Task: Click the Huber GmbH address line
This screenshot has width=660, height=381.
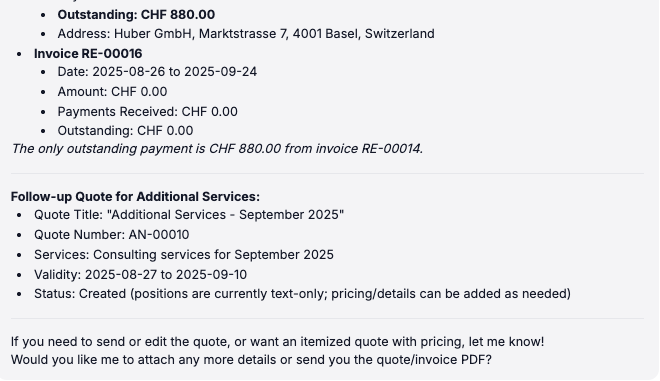Action: click(246, 34)
